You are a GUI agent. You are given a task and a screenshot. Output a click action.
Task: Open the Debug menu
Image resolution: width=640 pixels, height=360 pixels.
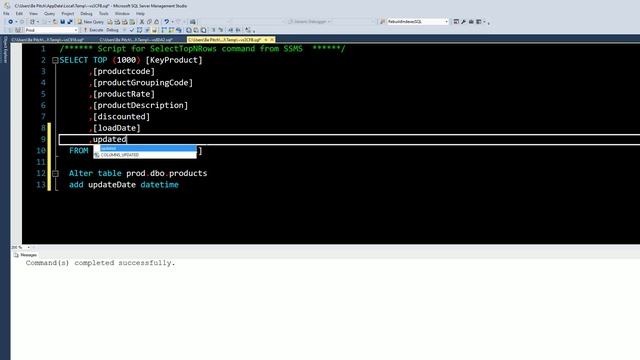click(86, 13)
